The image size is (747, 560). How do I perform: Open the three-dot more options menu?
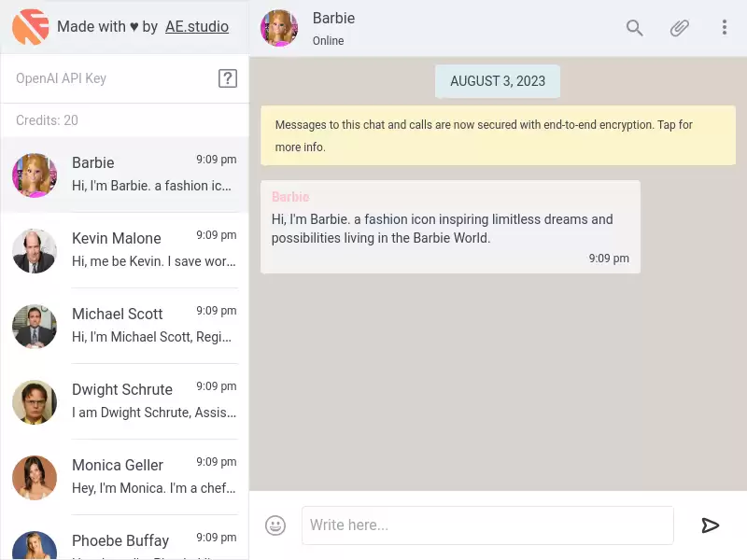[725, 28]
